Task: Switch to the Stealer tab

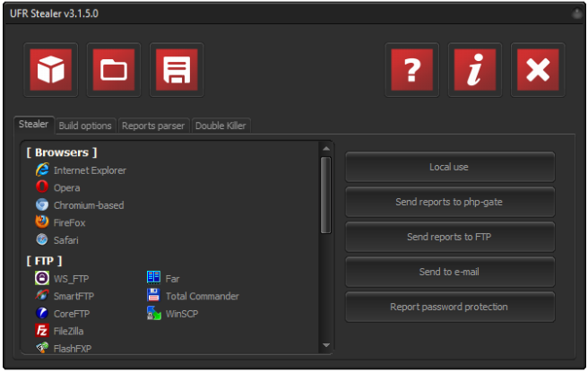Action: click(x=34, y=125)
